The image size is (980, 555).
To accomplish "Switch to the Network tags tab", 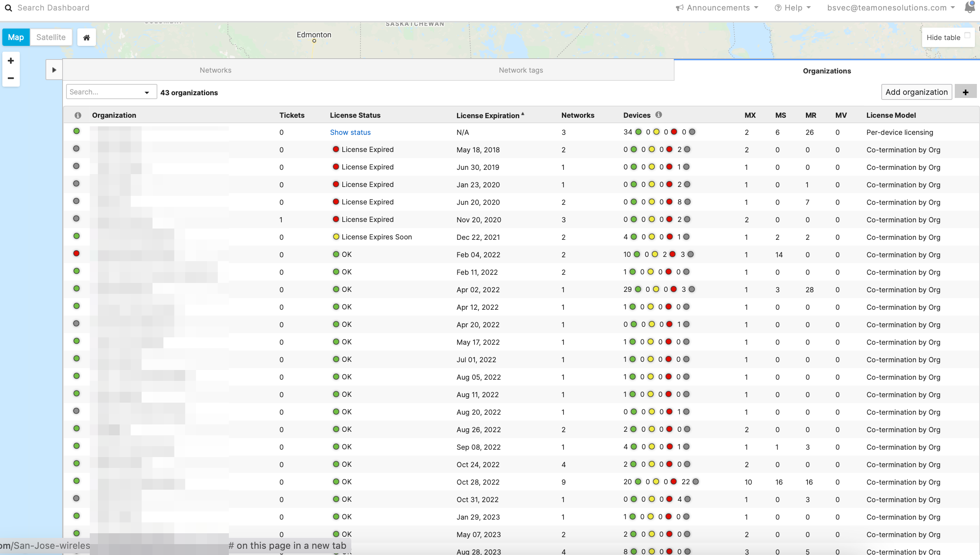I will point(521,70).
